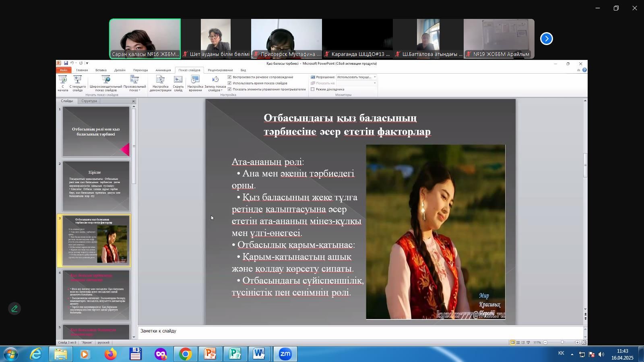Select slide 2 thumbnail Кіріспе

(96, 186)
